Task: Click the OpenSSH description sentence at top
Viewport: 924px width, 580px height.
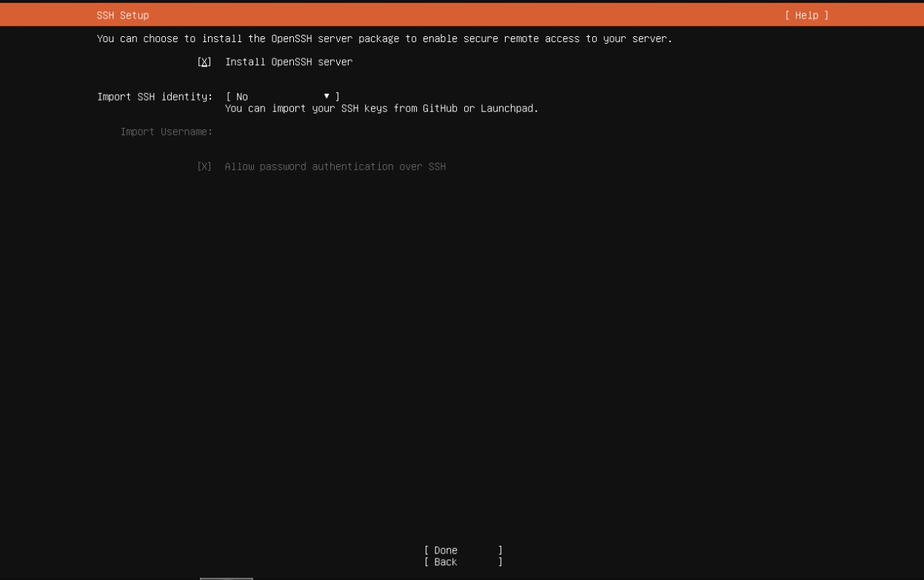Action: click(385, 38)
